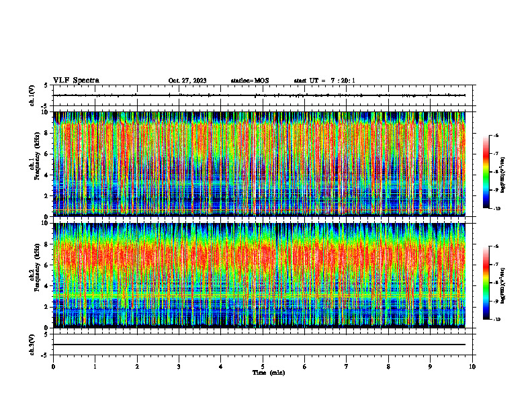Click time axis tick label "6"
Image resolution: width=532 pixels, height=411 pixels.
click(x=305, y=367)
